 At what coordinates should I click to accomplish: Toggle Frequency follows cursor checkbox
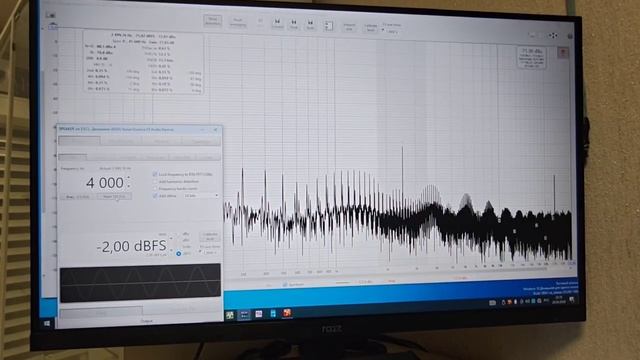(155, 189)
